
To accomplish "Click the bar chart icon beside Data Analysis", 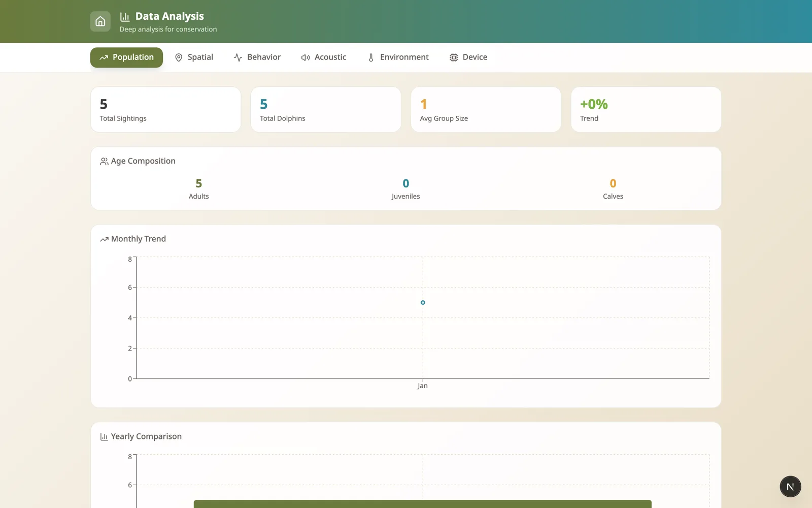I will (125, 16).
